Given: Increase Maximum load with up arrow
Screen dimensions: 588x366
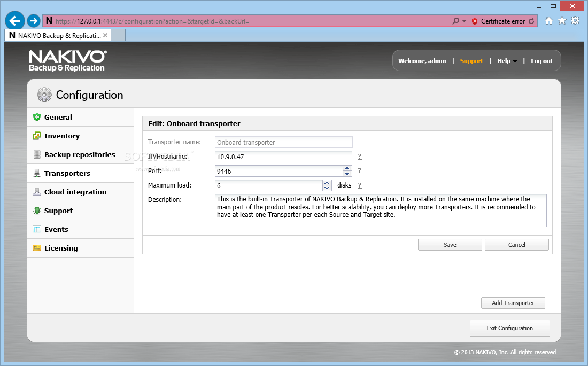Looking at the screenshot, I should (327, 183).
